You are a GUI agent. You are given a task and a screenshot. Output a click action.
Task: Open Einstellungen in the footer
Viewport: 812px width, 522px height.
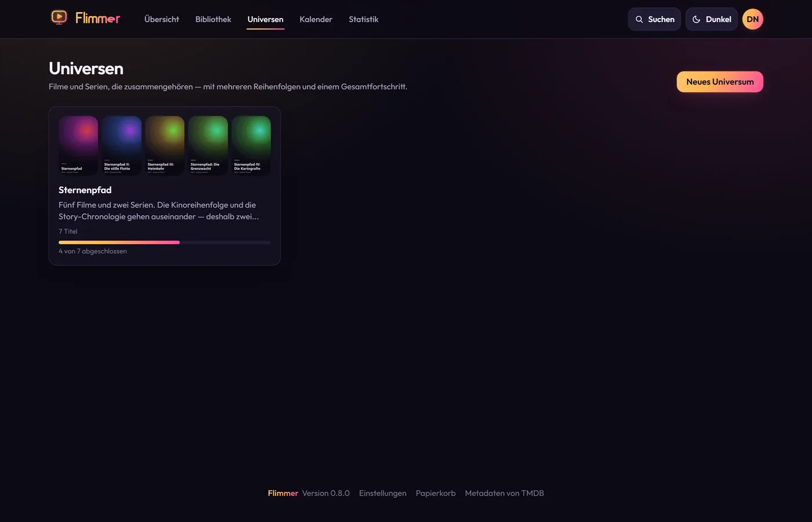[383, 493]
